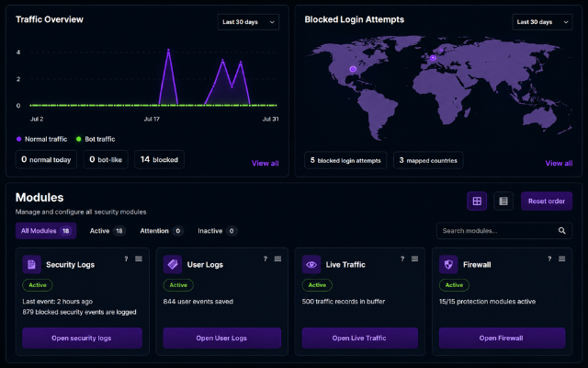Open help for User Logs module

(x=266, y=259)
